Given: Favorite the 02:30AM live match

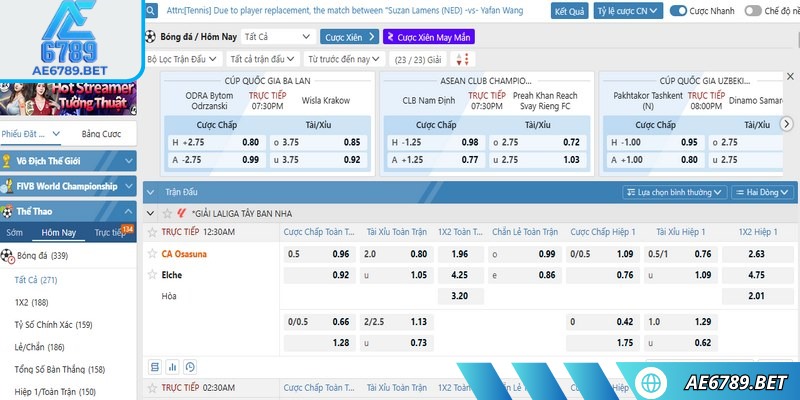Looking at the screenshot, I should click(x=152, y=388).
